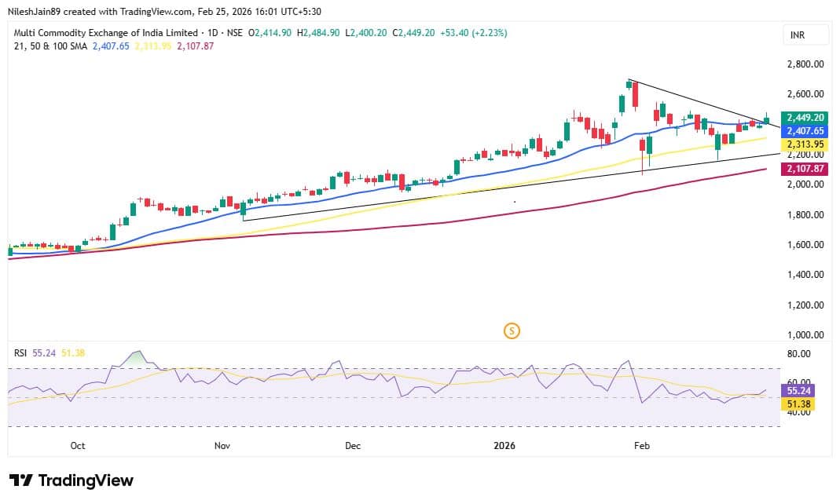Click the blue 2,407.65 axis price tag
The width and height of the screenshot is (840, 504).
coord(805,131)
